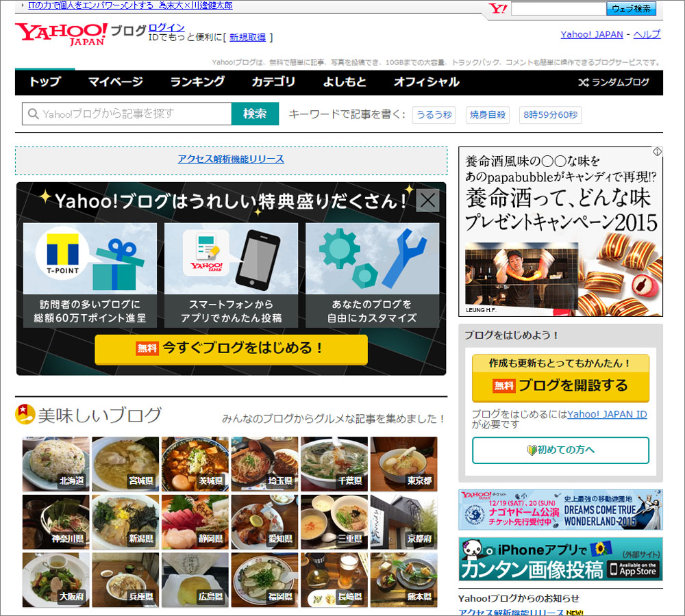685x616 pixels.
Task: Open the マイページ tab
Action: coord(116,82)
